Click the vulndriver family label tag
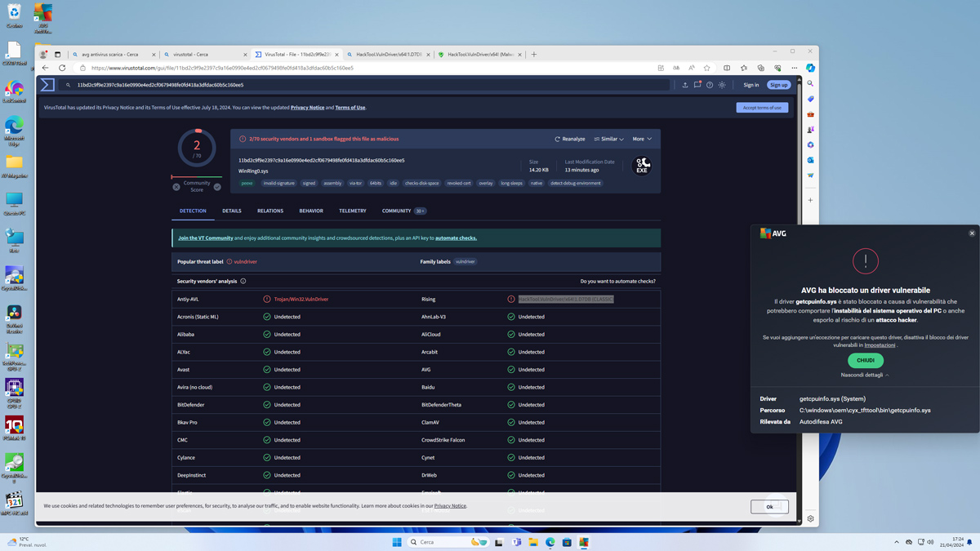Image resolution: width=980 pixels, height=551 pixels. click(465, 262)
